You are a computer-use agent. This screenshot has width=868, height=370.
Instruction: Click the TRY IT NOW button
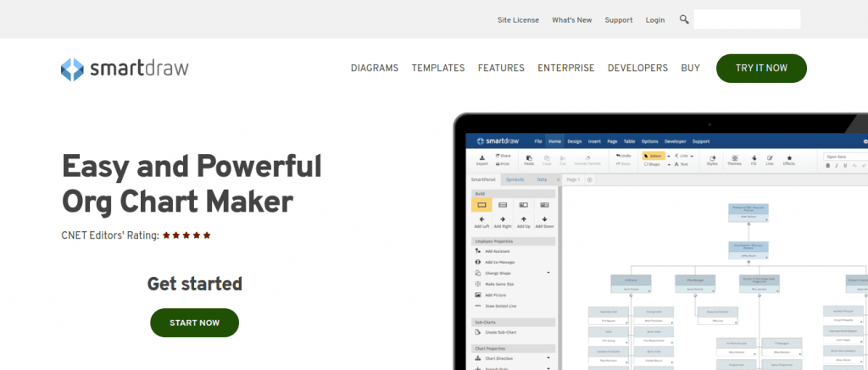[761, 68]
